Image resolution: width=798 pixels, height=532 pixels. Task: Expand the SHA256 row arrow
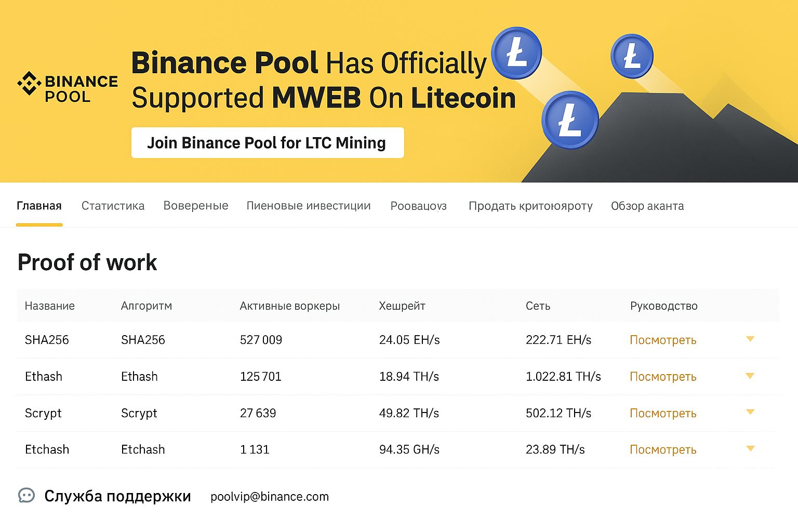(x=750, y=339)
